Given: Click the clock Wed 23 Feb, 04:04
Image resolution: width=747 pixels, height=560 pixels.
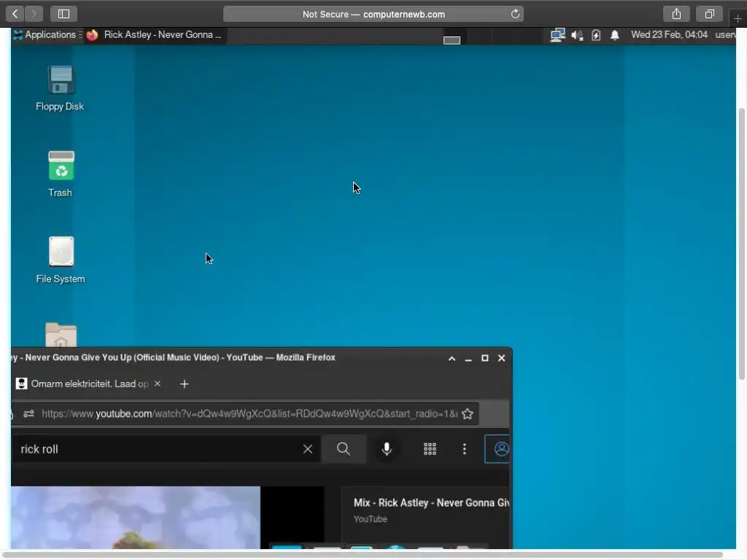Looking at the screenshot, I should click(669, 35).
